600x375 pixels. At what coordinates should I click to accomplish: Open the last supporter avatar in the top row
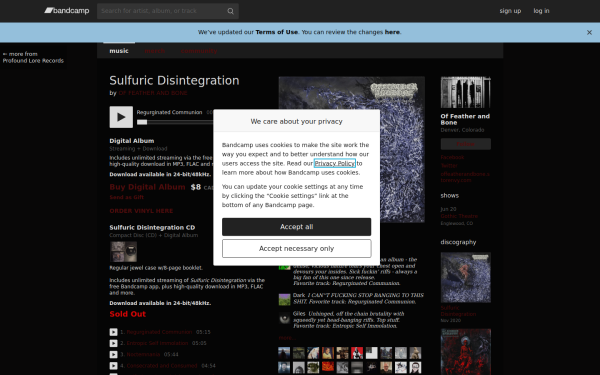(x=415, y=353)
